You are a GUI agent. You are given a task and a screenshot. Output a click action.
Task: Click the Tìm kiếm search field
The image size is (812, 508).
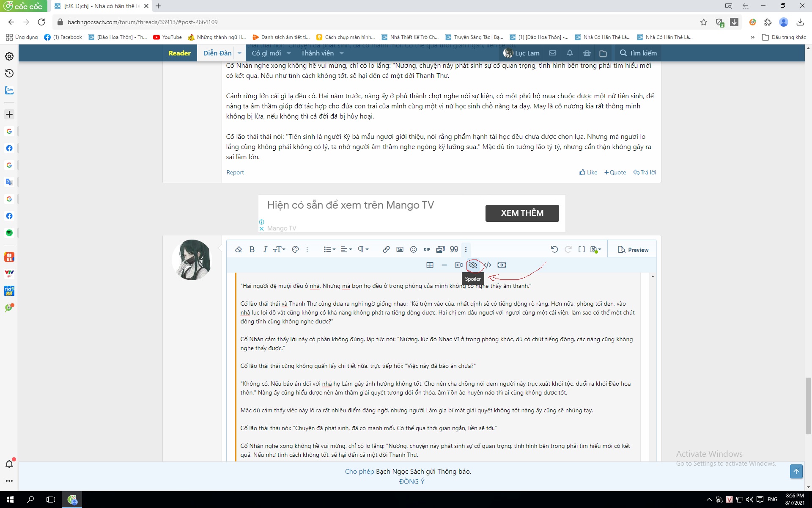click(638, 53)
